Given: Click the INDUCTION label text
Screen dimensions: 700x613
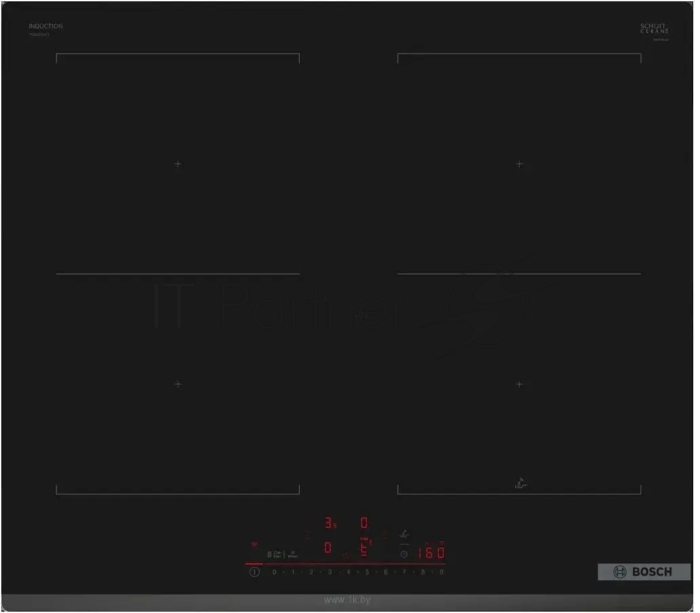Looking at the screenshot, I should click(x=45, y=26).
